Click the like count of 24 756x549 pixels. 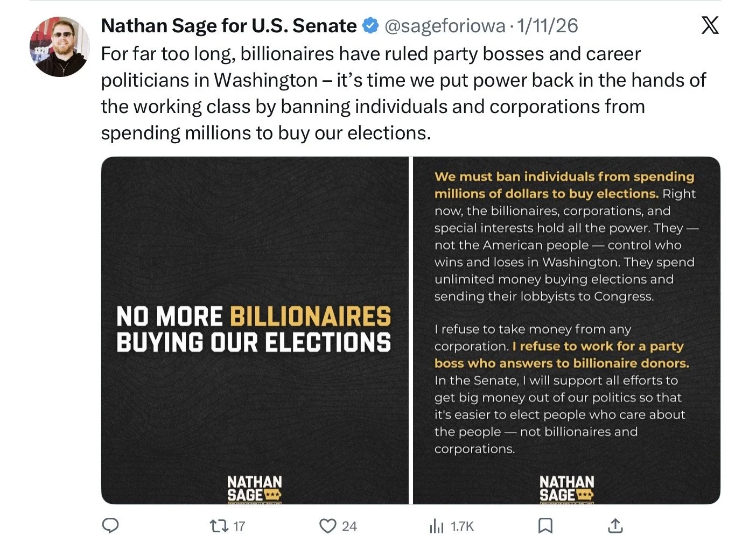click(x=349, y=526)
